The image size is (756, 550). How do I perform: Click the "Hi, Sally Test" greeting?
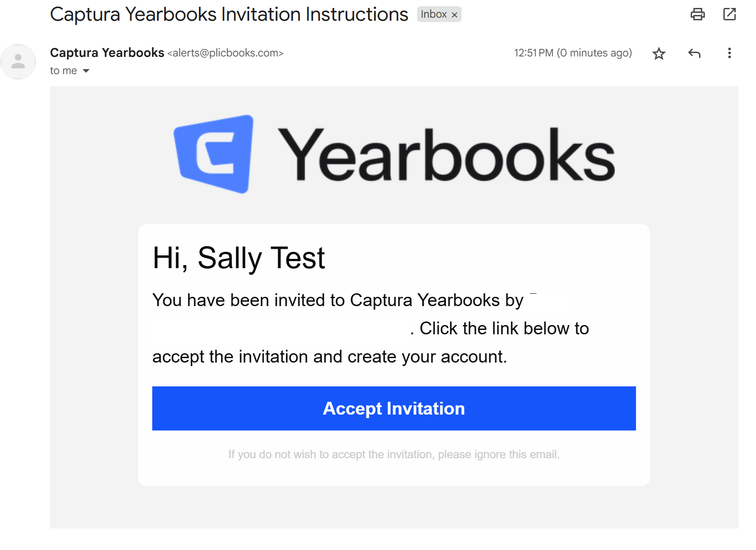pyautogui.click(x=239, y=258)
